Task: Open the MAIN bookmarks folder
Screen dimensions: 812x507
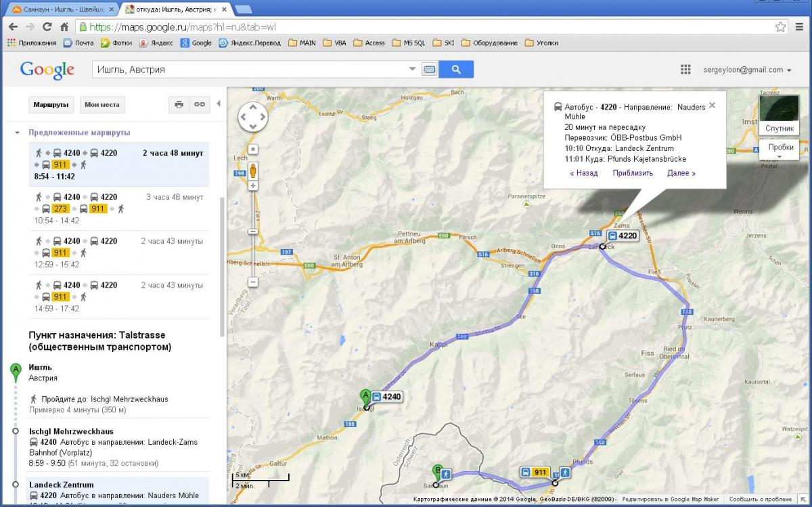Action: pyautogui.click(x=302, y=43)
